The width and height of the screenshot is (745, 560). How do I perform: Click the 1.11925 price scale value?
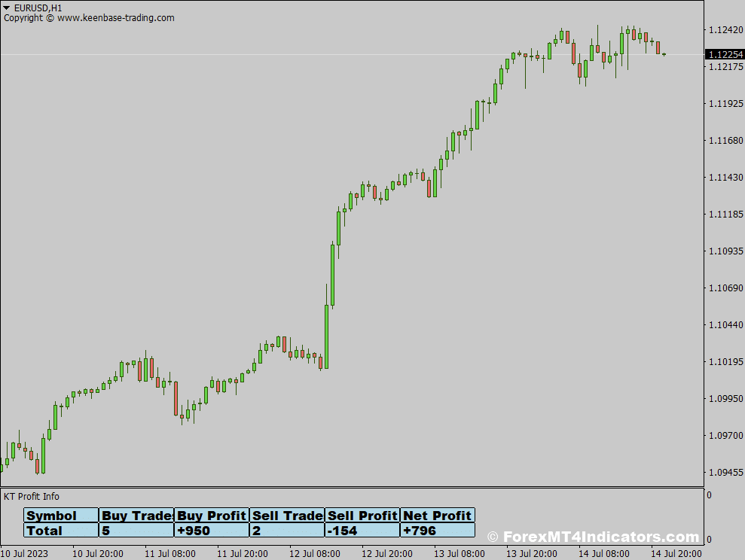(x=725, y=103)
